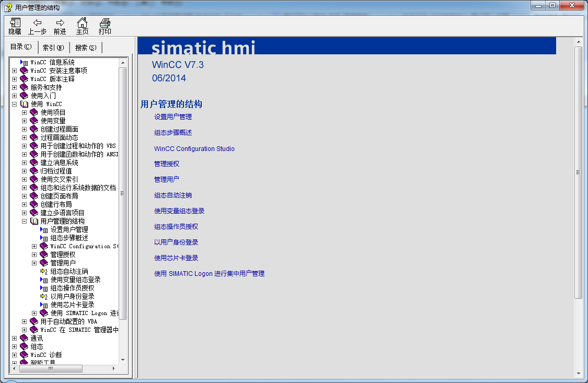Select the page icon beside 组态步骤概述
Viewport: 588px width, 383px height.
[x=44, y=238]
